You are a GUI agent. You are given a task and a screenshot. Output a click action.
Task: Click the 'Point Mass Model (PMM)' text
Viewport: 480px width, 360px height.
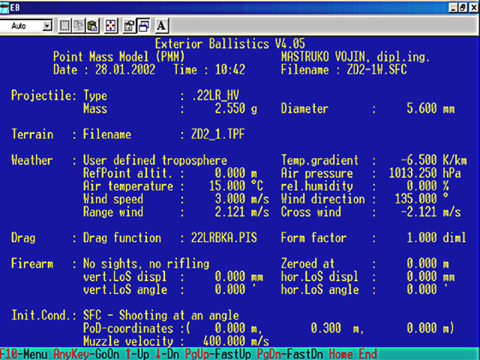coord(119,57)
